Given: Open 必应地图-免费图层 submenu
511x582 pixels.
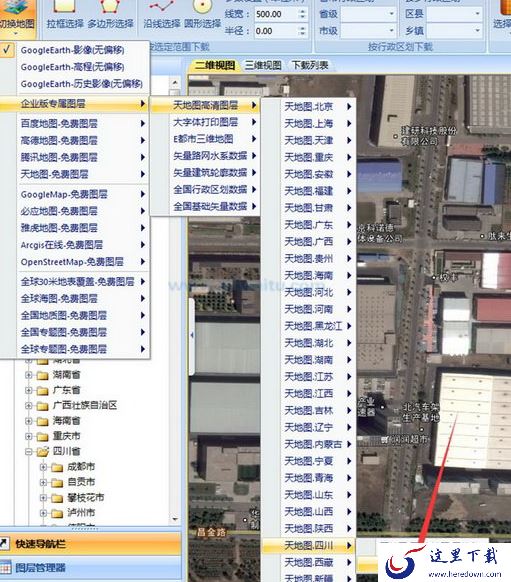Looking at the screenshot, I should (75, 211).
